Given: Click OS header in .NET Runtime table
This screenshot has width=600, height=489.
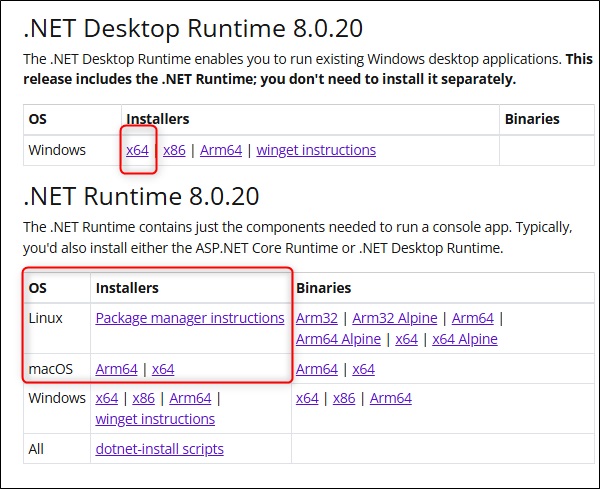Looking at the screenshot, I should point(38,288).
